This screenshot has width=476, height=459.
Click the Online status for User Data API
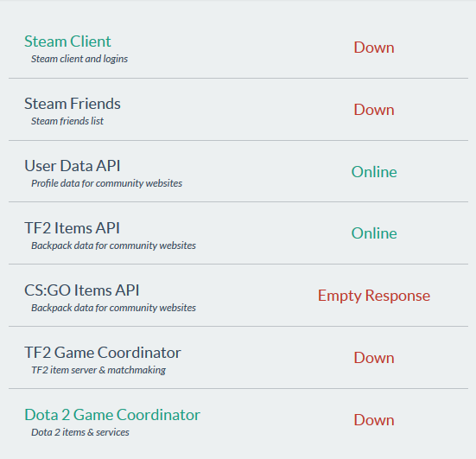[x=374, y=172]
